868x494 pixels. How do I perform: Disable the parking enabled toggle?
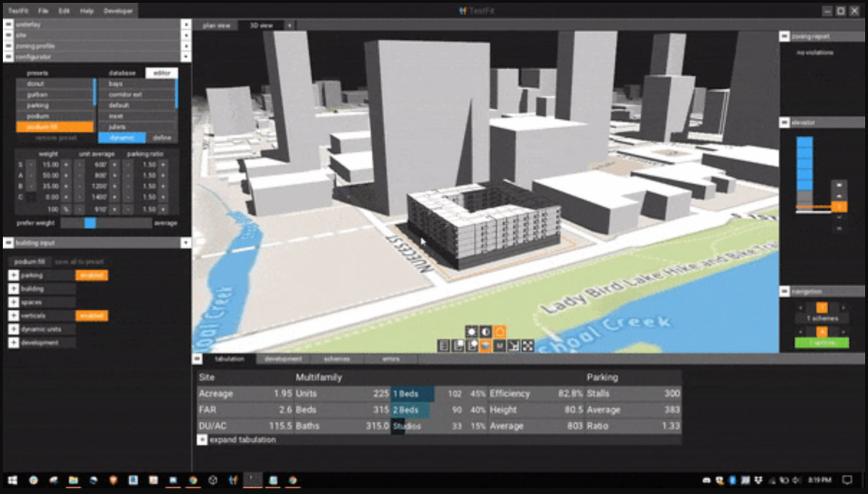(92, 275)
